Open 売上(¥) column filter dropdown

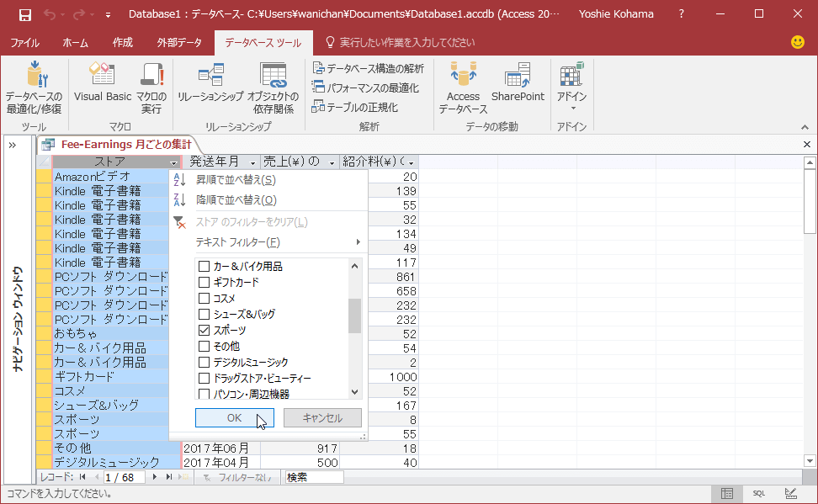click(332, 162)
